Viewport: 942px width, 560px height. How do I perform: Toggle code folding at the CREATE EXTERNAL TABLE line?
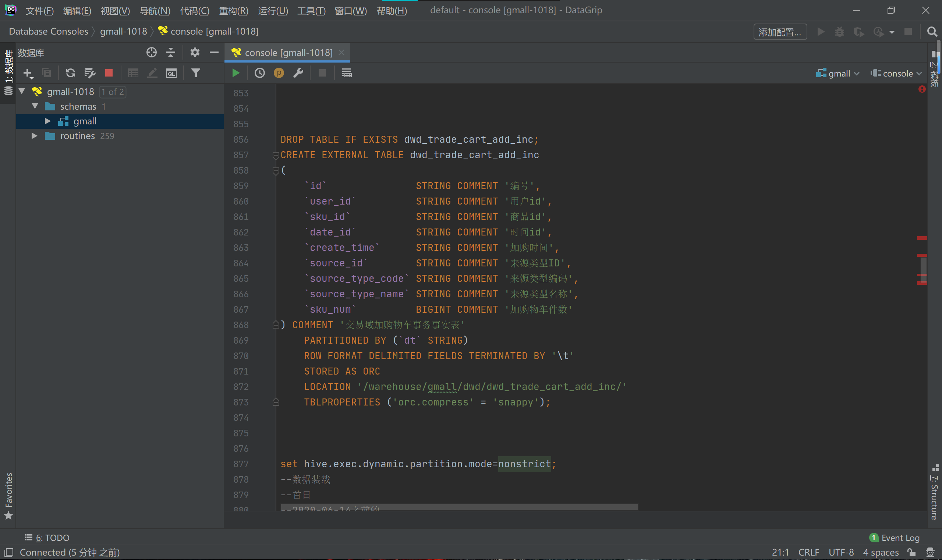[276, 155]
